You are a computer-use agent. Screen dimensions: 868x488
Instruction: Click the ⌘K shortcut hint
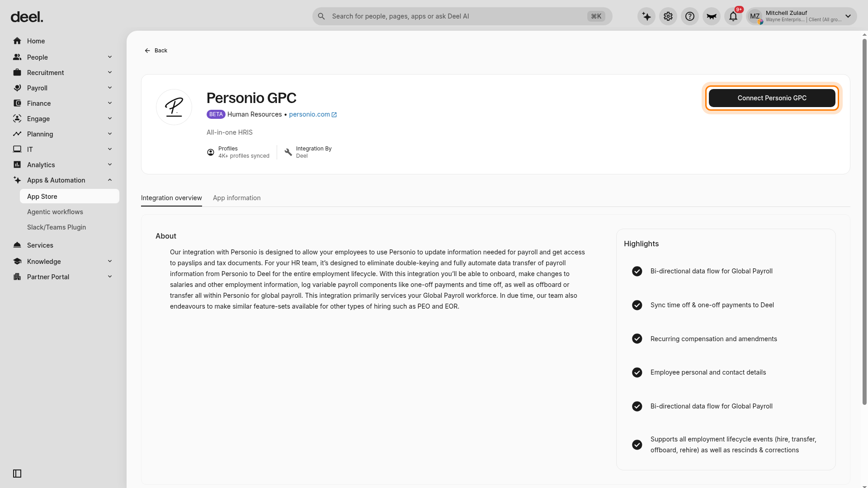tap(596, 16)
